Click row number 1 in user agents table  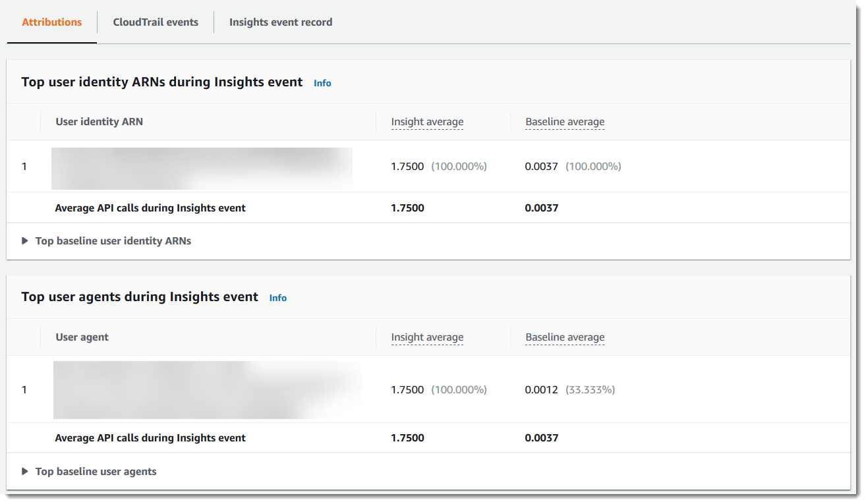point(24,390)
